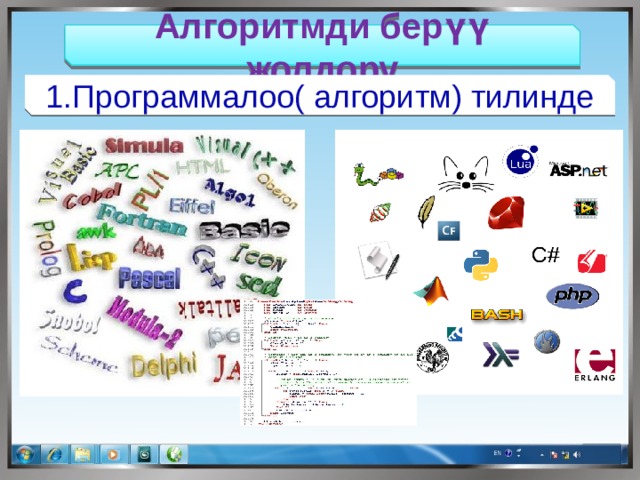
Task: Click the dark green swirl app taskbar icon
Action: click(x=144, y=454)
